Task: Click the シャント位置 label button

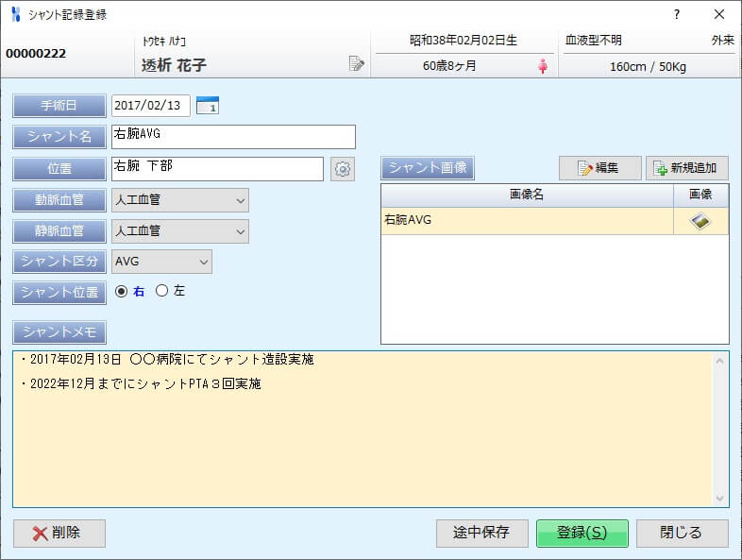Action: pos(59,293)
